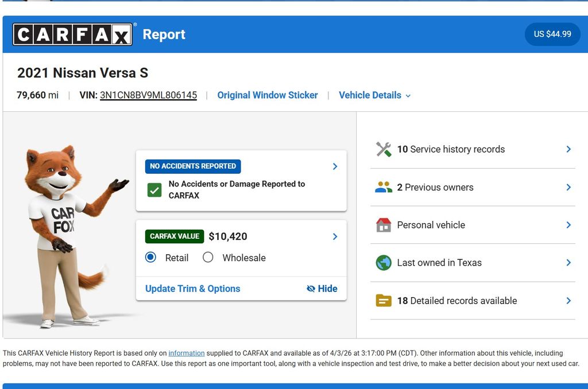Click the VIN number link
588x389 pixels.
point(148,95)
